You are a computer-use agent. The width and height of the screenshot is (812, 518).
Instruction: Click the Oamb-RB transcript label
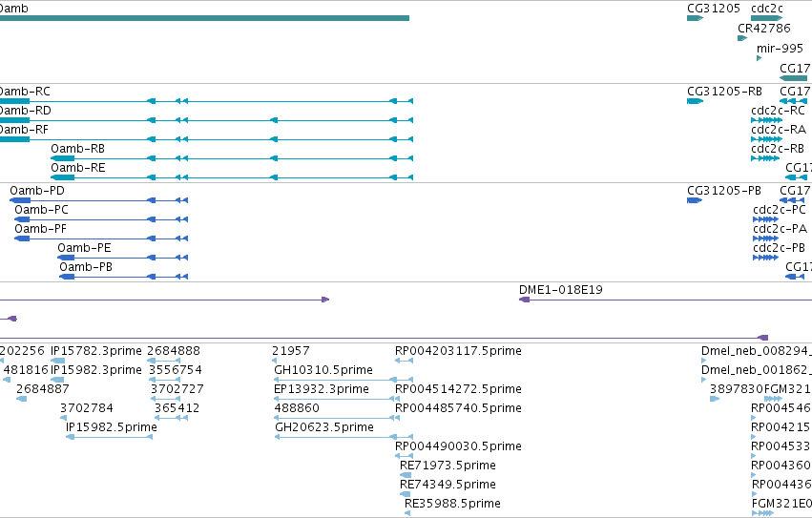coord(77,149)
